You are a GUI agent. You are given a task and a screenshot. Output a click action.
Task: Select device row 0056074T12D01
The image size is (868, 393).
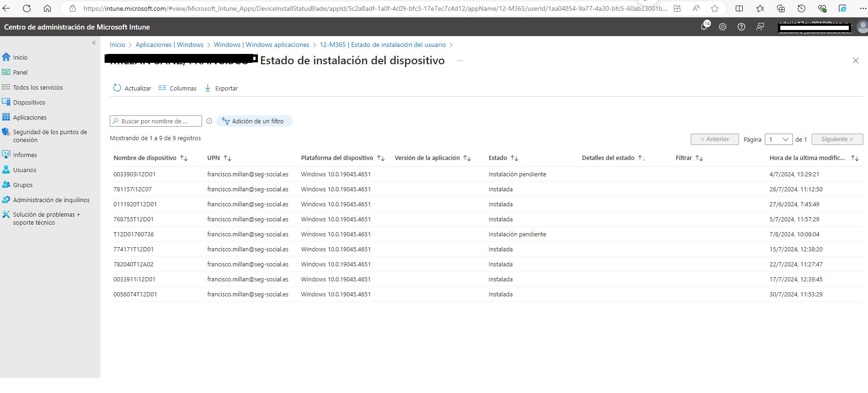(486, 294)
